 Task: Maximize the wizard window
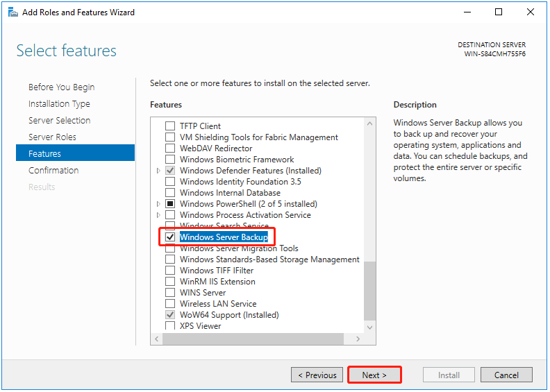(499, 12)
